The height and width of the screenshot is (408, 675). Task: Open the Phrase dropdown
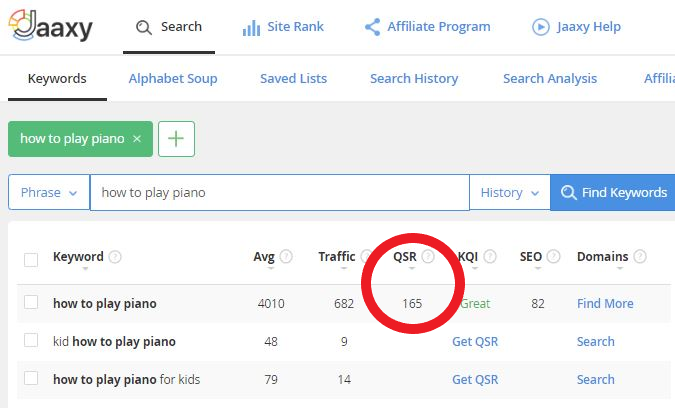point(49,192)
